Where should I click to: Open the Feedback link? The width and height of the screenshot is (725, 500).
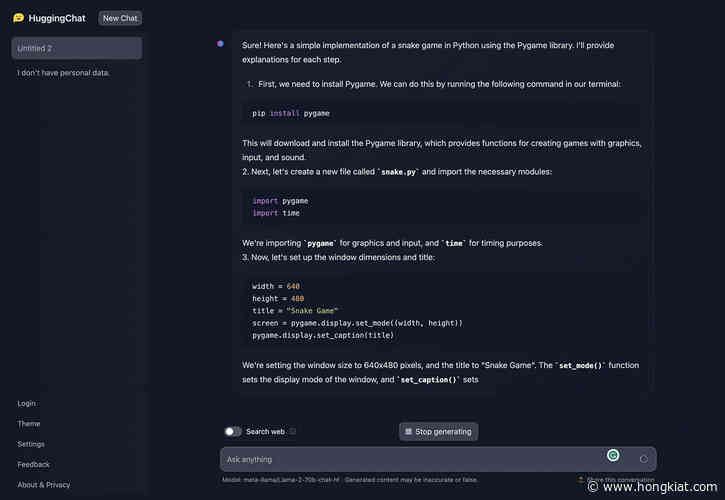(x=33, y=464)
